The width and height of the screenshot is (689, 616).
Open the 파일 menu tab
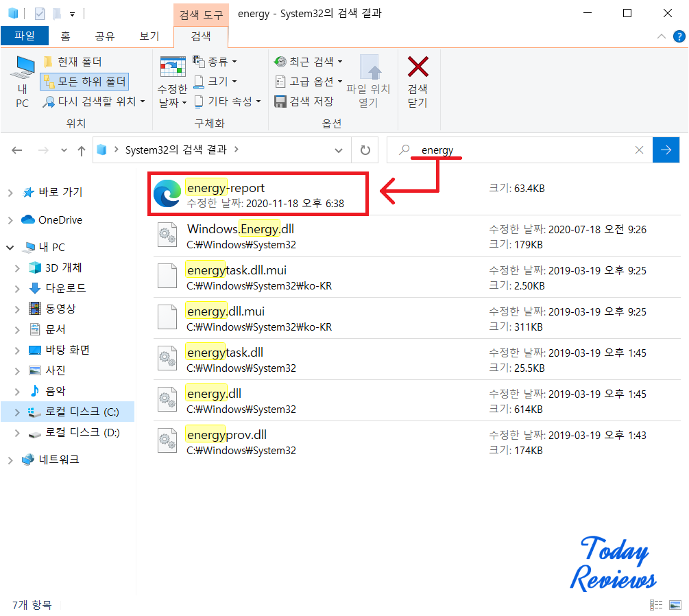click(x=25, y=36)
